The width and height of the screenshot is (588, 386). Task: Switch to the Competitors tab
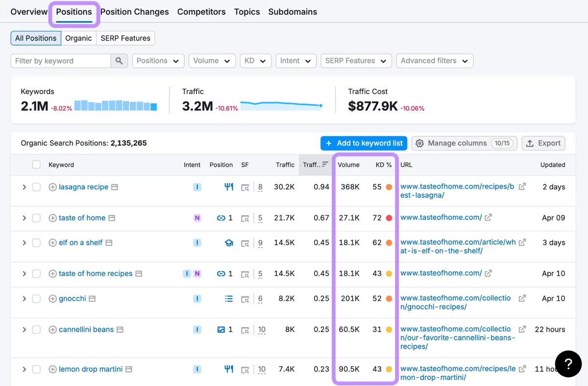point(201,12)
